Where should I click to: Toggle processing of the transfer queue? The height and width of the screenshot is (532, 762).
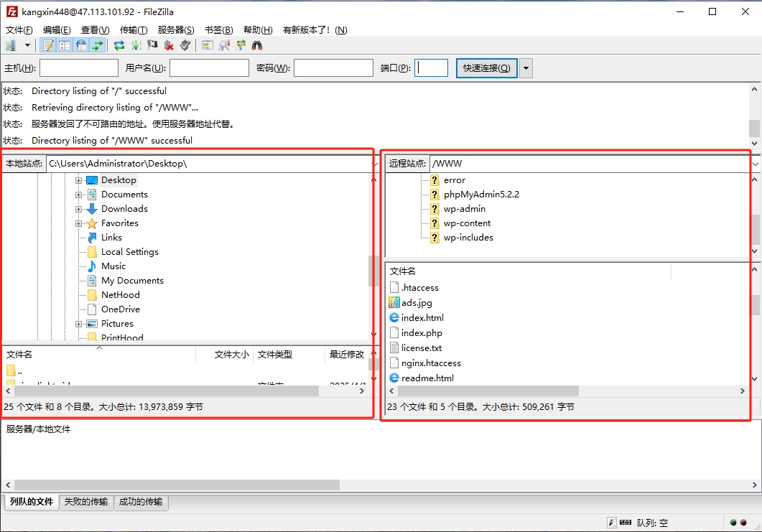(136, 46)
